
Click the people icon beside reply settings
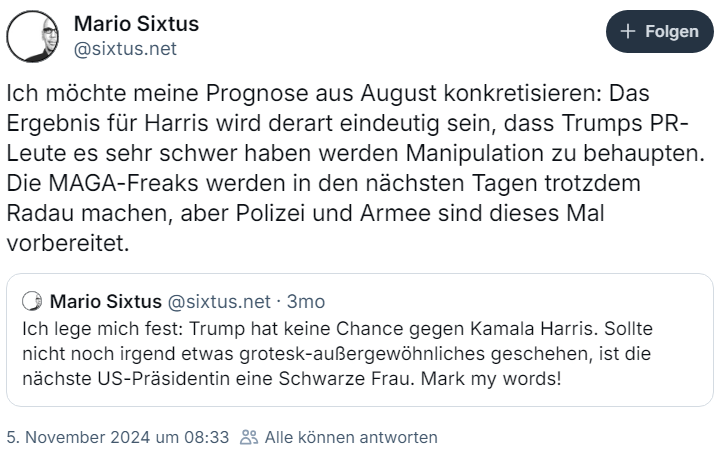[249, 437]
